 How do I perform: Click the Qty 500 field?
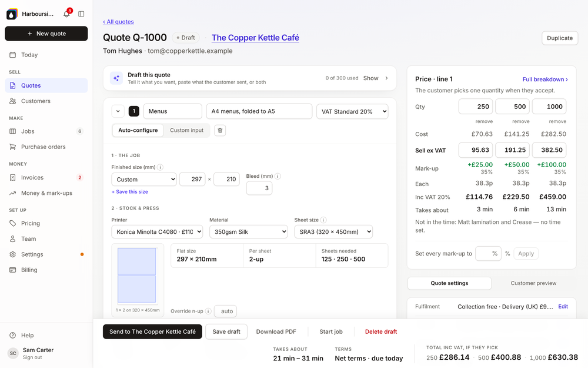[512, 107]
